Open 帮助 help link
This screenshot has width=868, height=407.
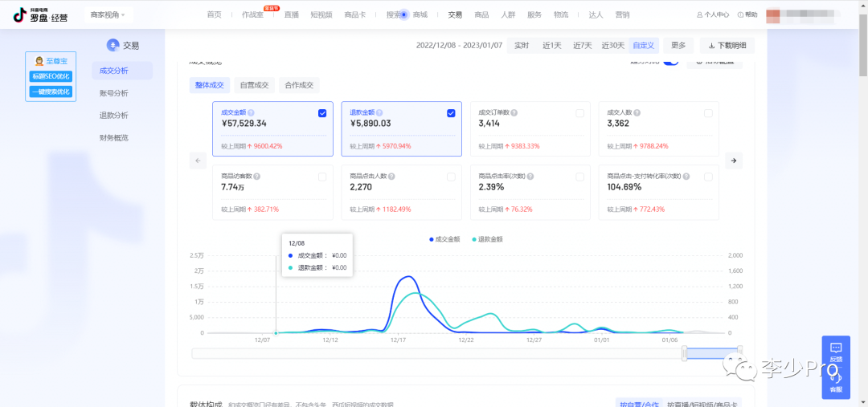point(747,15)
